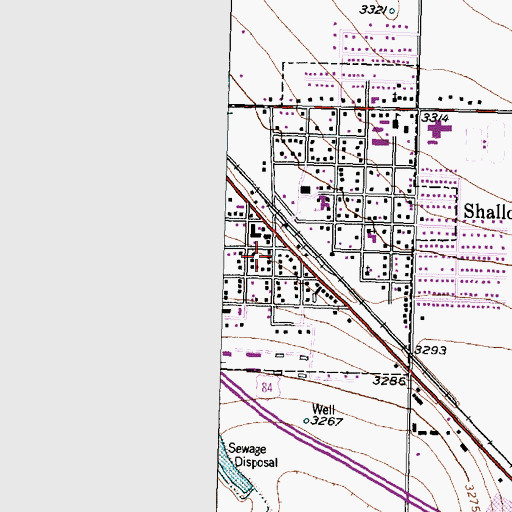Click the red crosshair marker
This screenshot has height=512, width=512.
[256, 256]
